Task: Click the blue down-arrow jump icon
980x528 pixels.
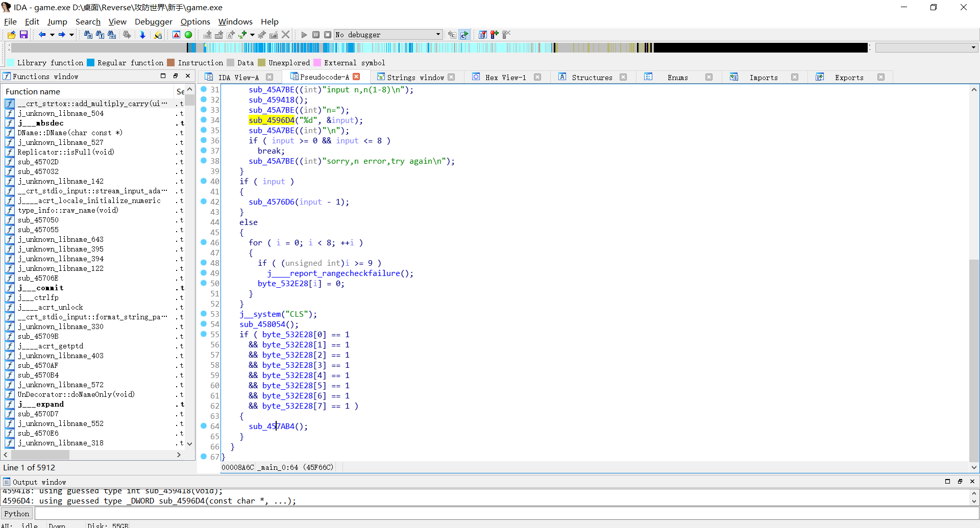Action: (x=142, y=35)
